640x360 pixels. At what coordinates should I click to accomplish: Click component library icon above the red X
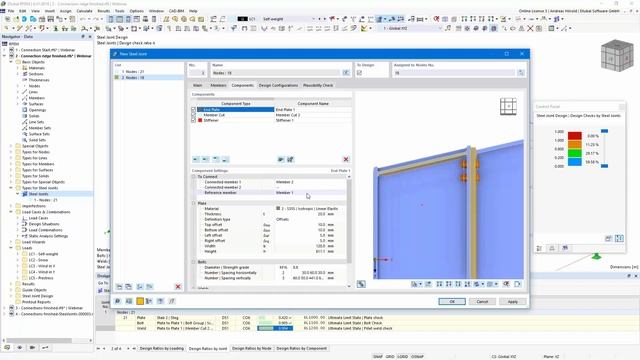[x=281, y=159]
